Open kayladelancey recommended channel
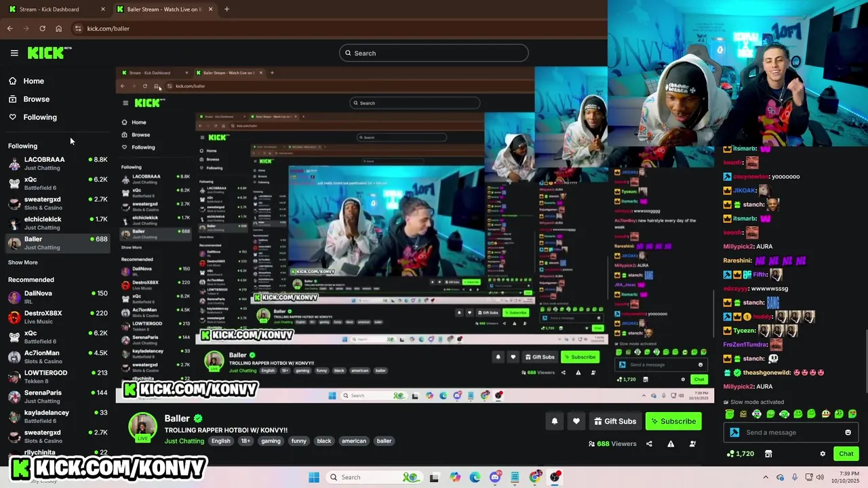This screenshot has height=488, width=868. tap(58, 416)
